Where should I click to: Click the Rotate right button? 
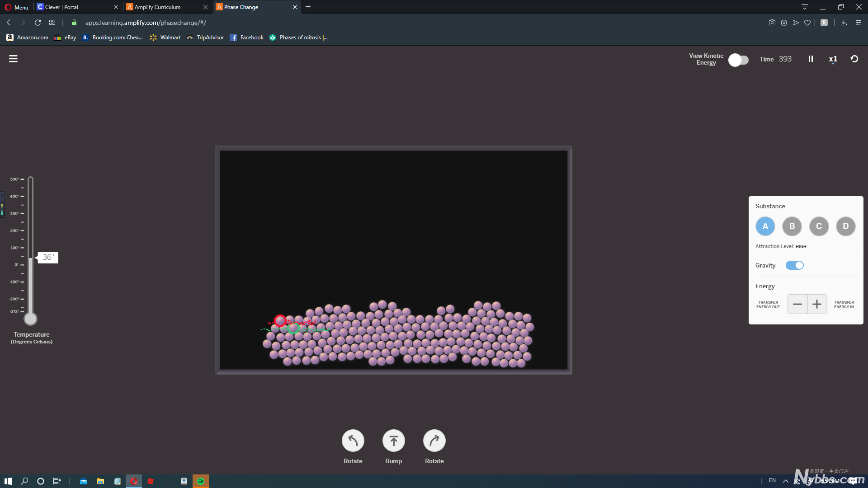434,441
